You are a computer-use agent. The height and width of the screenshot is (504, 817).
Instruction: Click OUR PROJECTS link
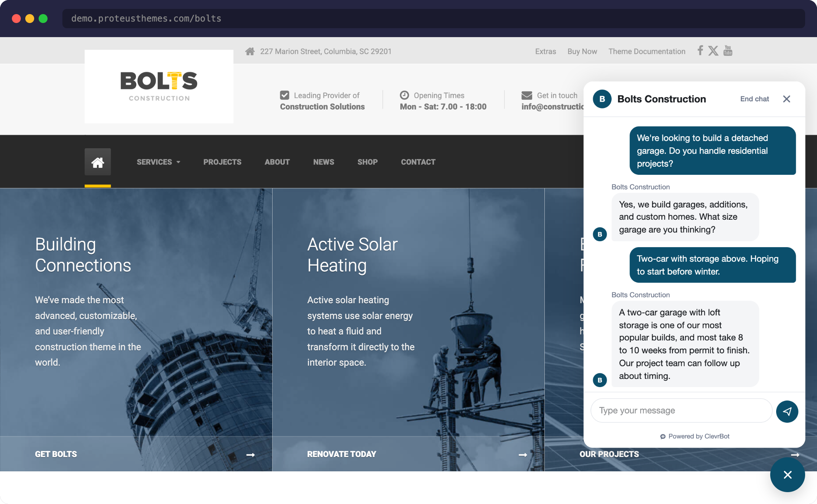(609, 454)
